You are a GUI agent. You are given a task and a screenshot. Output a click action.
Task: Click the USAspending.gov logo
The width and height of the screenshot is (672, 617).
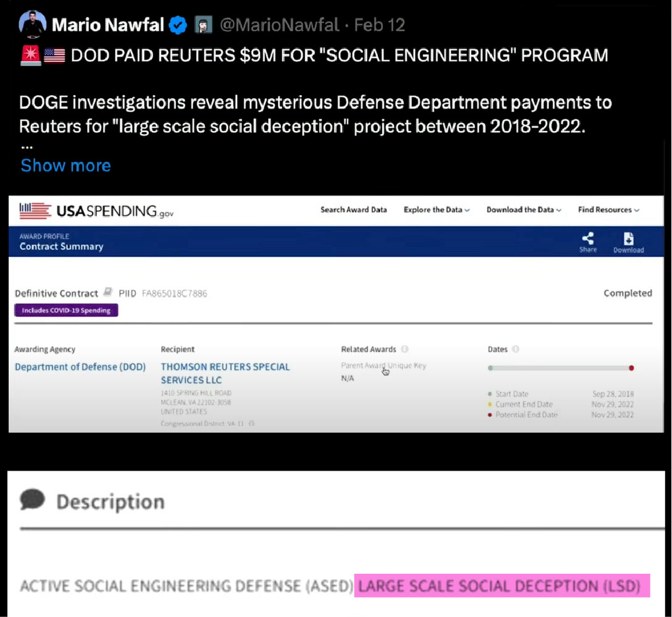[x=96, y=211]
